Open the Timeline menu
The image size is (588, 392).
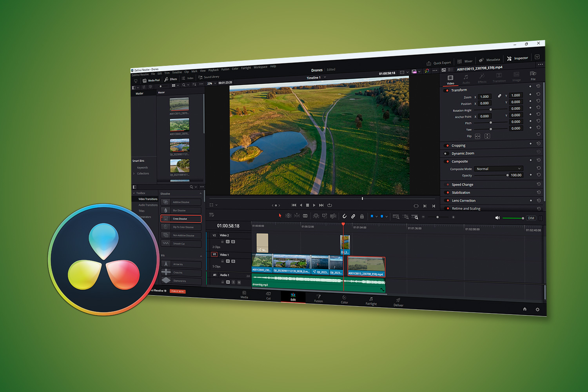[177, 72]
